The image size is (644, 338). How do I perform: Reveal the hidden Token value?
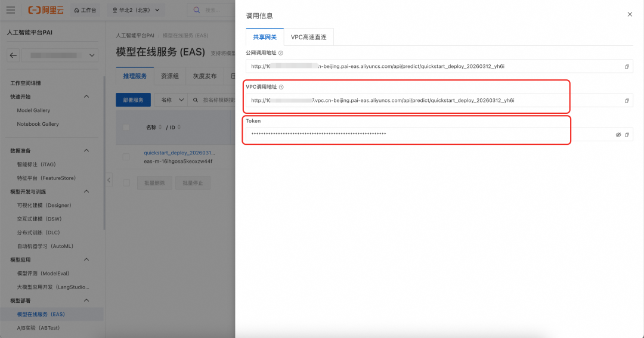[x=618, y=135]
